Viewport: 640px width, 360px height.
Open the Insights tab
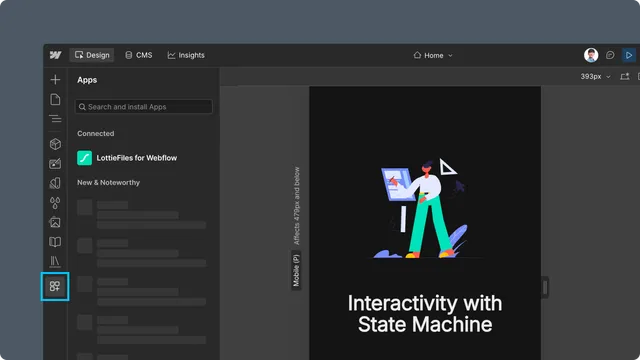click(x=186, y=55)
